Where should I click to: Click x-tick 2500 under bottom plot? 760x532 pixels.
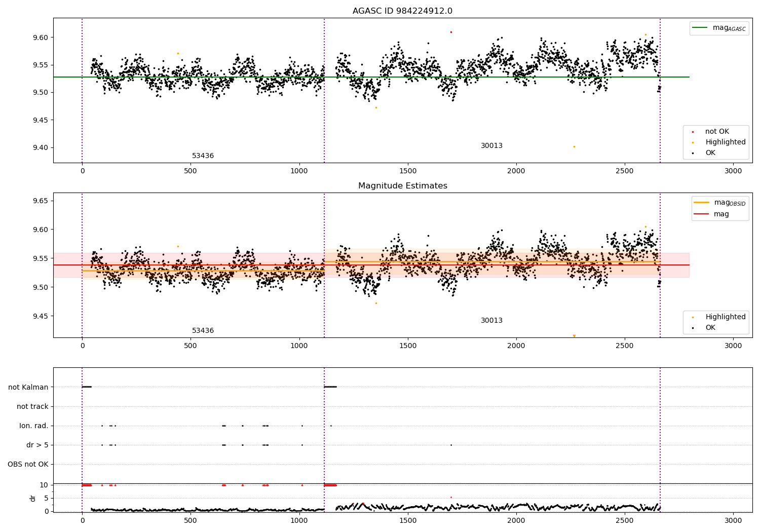[x=625, y=520]
